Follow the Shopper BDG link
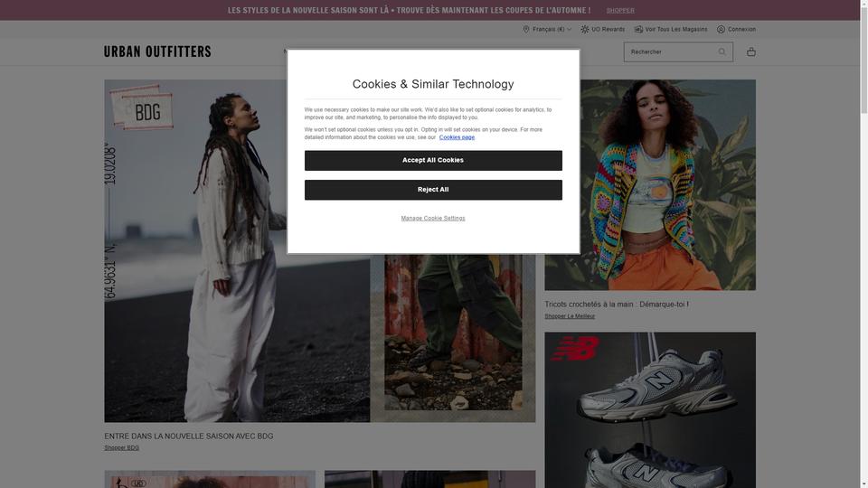This screenshot has height=488, width=868. tap(122, 447)
